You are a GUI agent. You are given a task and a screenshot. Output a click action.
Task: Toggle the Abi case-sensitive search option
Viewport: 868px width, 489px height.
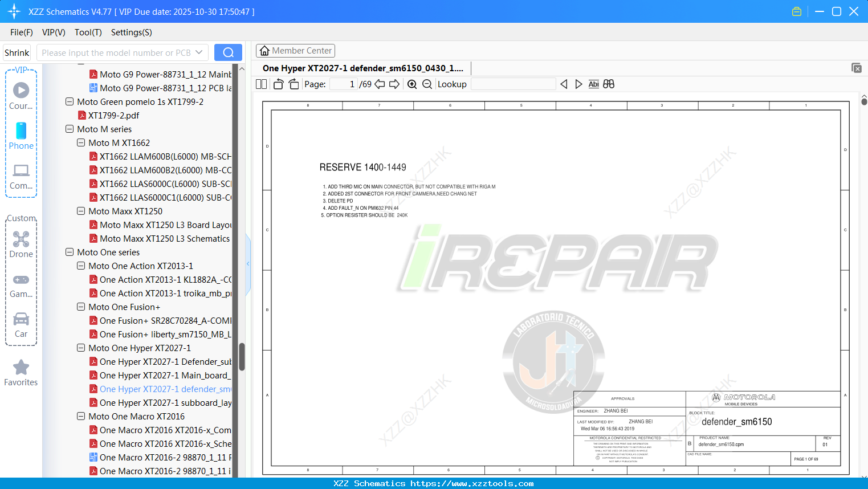point(593,84)
